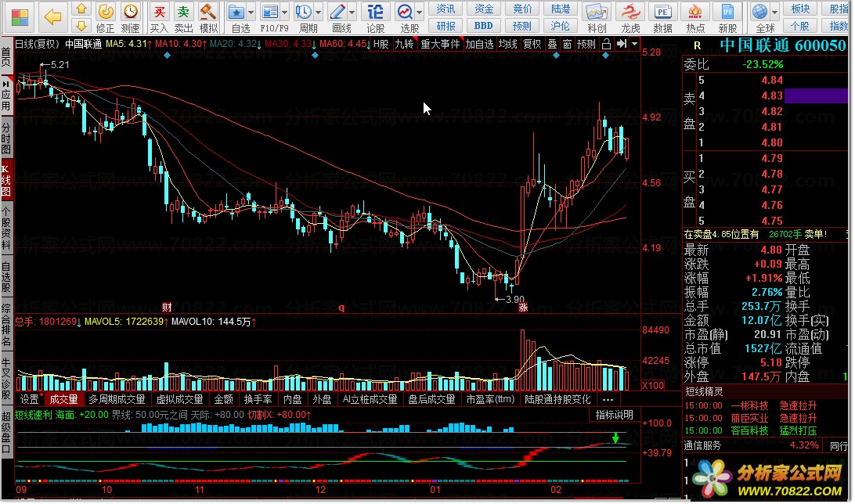Click the red 买入 buy icon
This screenshot has width=855, height=504.
point(159,12)
